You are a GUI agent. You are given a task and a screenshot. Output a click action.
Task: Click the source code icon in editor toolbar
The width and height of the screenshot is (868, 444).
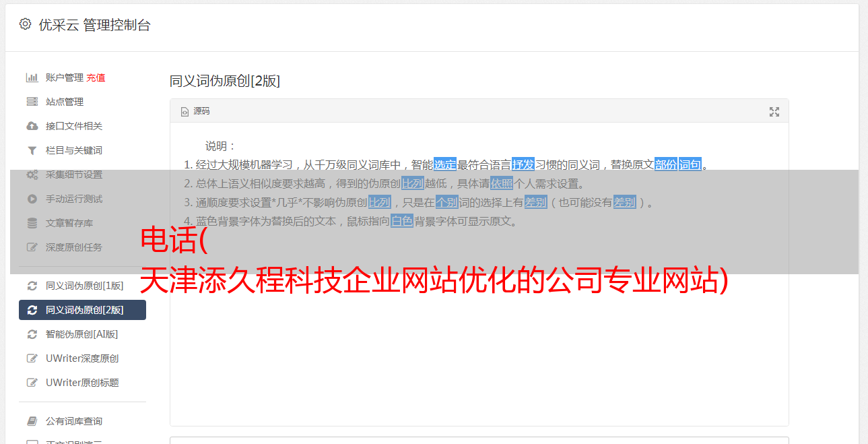coord(185,112)
